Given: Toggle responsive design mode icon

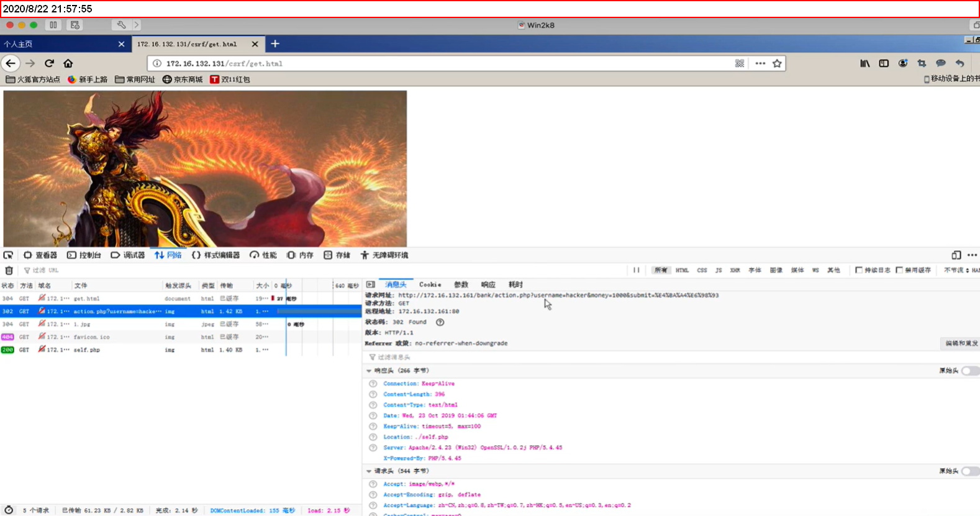Looking at the screenshot, I should pos(956,255).
